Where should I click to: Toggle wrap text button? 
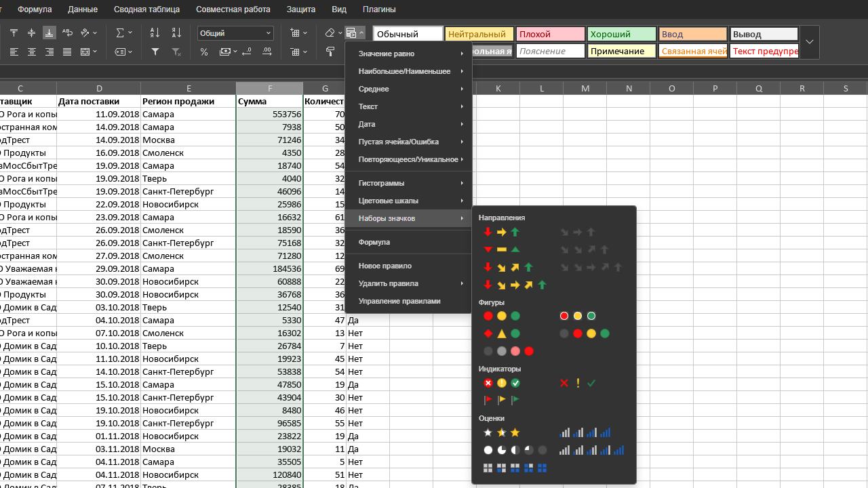pos(67,33)
